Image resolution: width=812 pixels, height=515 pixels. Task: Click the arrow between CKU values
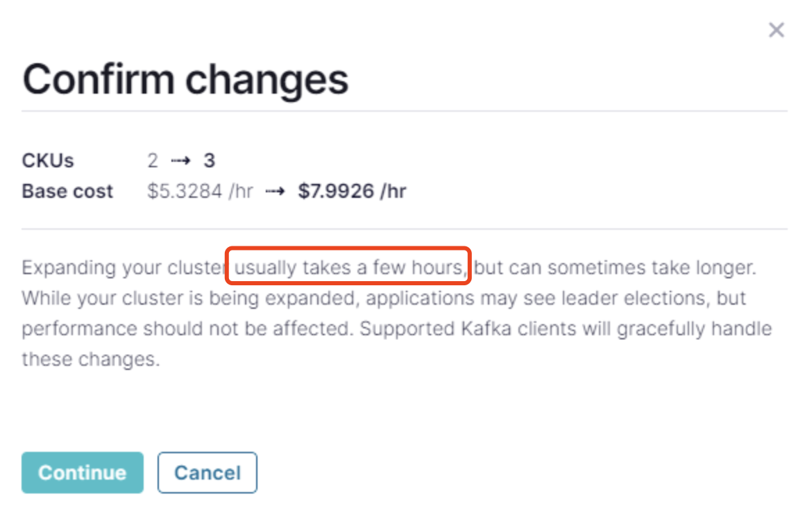click(180, 161)
